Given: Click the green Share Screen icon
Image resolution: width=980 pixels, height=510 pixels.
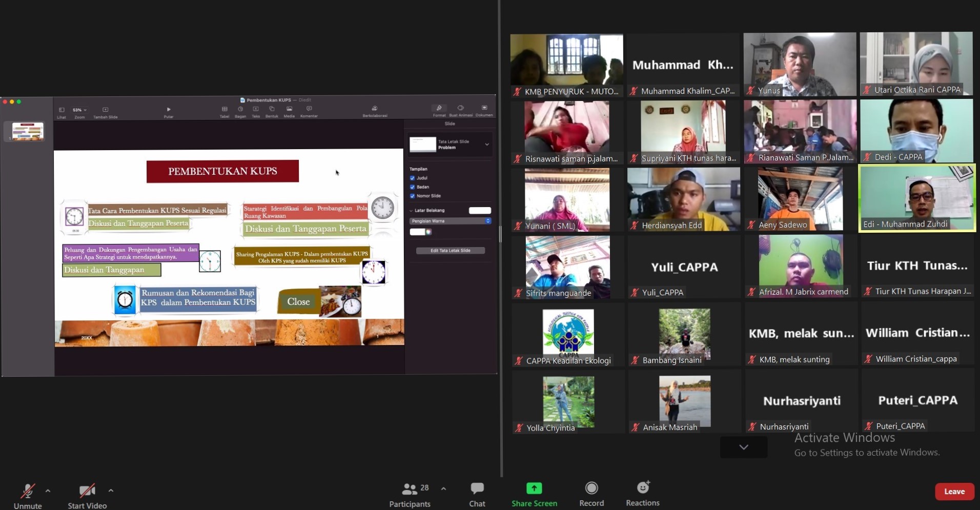Looking at the screenshot, I should point(534,488).
